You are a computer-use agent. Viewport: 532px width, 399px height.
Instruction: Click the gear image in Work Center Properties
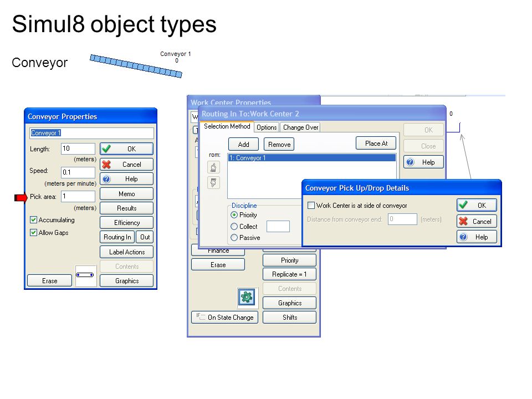[247, 297]
